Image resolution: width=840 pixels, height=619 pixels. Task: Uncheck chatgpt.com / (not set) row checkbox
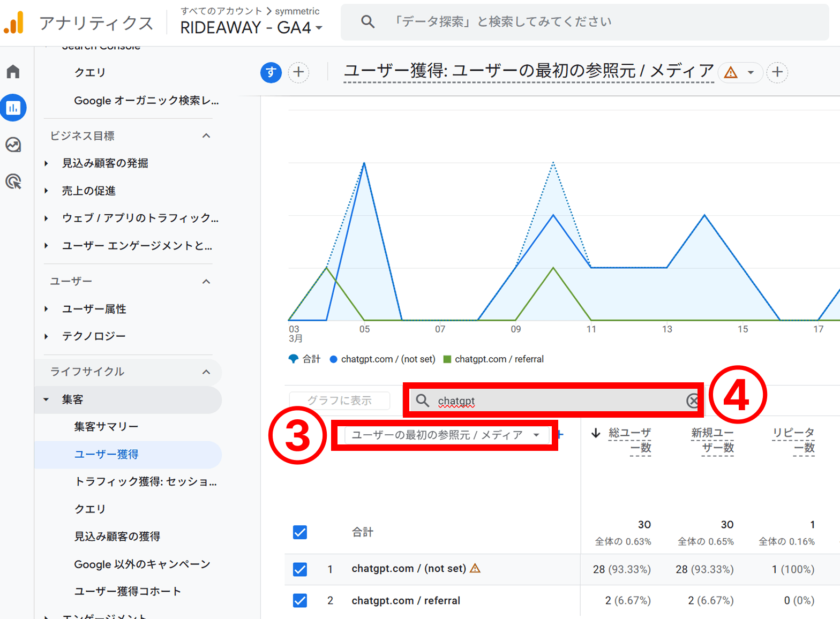pos(300,569)
